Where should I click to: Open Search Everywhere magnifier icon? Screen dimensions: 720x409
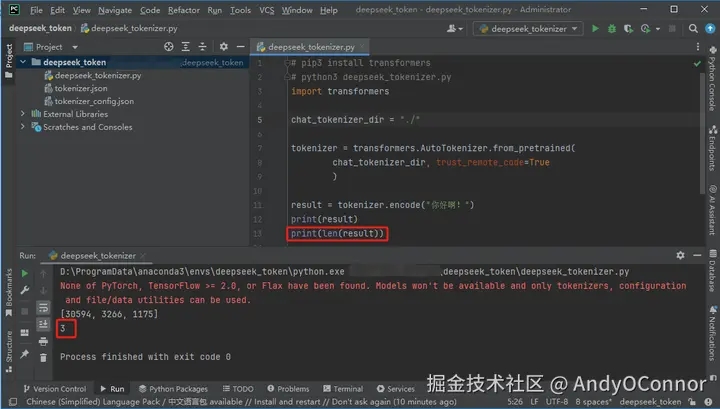click(693, 28)
